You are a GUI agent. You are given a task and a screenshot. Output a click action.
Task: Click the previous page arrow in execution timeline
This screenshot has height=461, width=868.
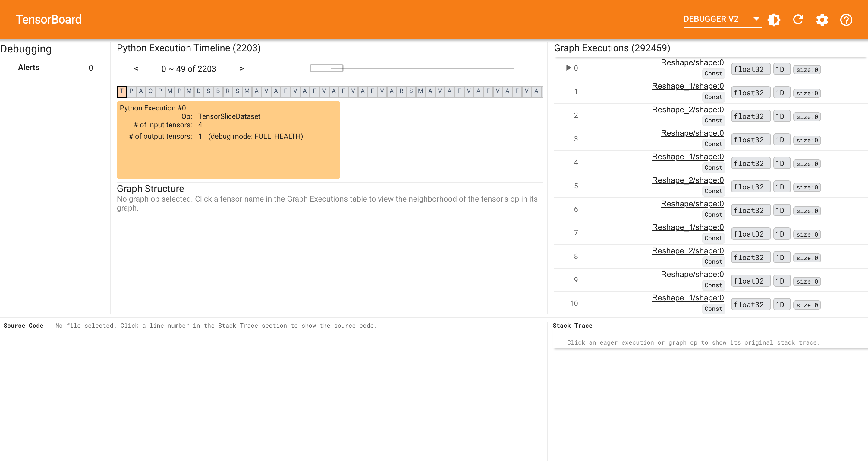point(136,68)
